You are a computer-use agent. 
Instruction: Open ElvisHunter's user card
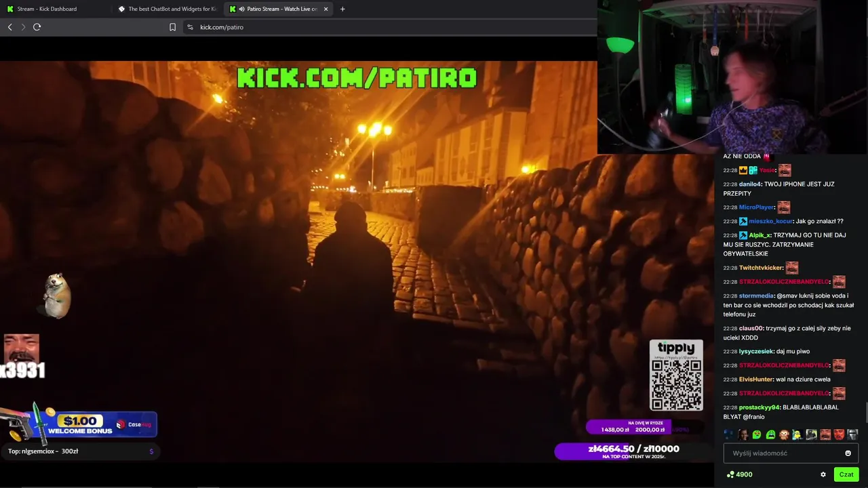pyautogui.click(x=756, y=380)
